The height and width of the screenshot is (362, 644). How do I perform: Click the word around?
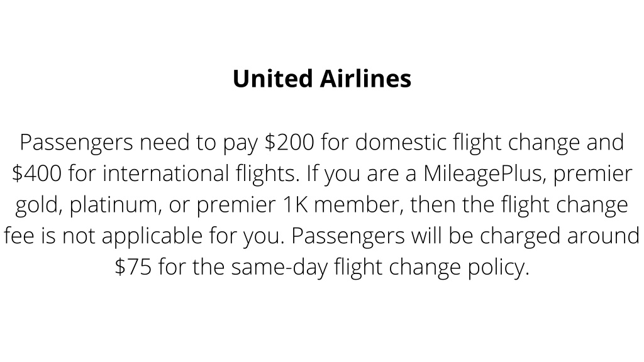(x=603, y=236)
